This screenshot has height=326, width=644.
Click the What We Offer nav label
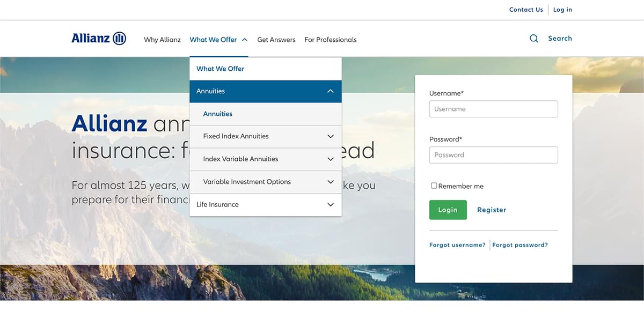(213, 40)
